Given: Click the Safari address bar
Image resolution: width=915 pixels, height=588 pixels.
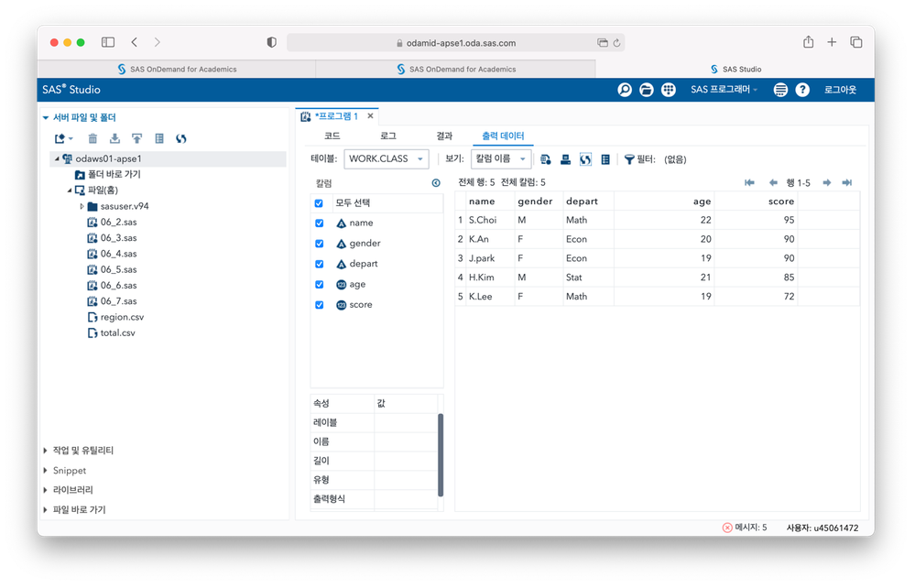Looking at the screenshot, I should click(x=455, y=42).
